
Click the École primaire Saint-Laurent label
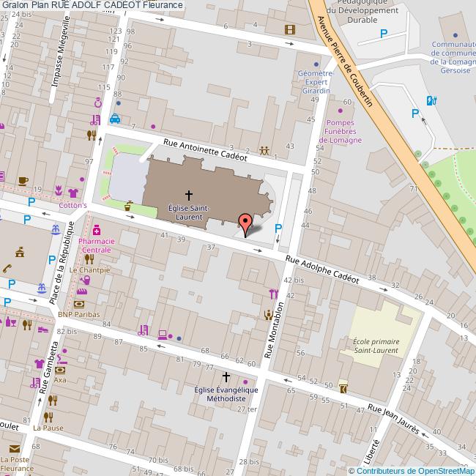[376, 344]
